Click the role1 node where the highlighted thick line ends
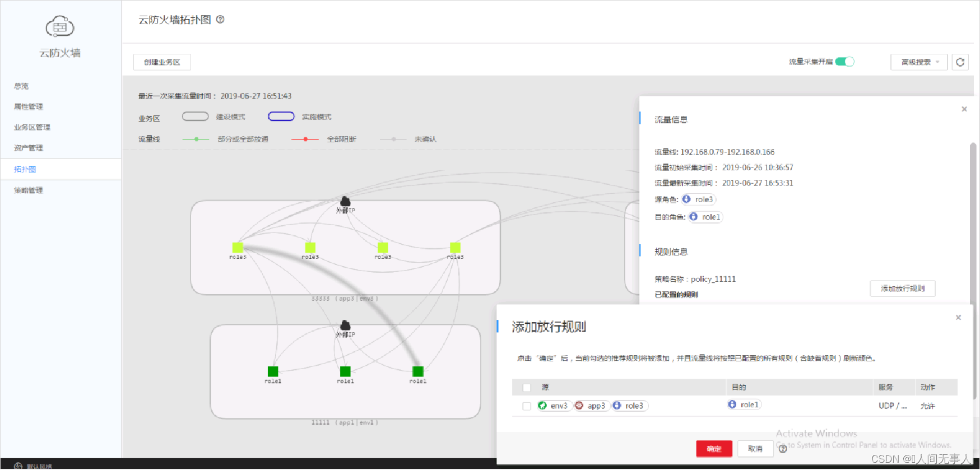 pyautogui.click(x=417, y=371)
